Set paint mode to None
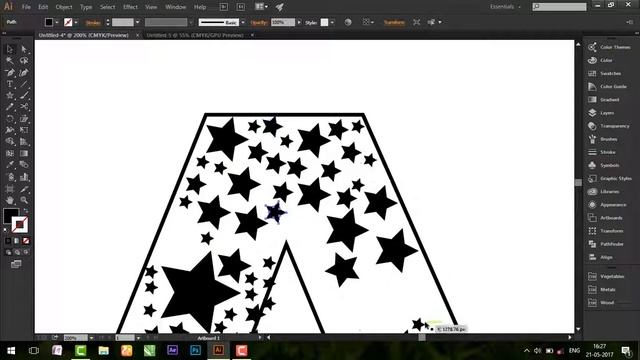The height and width of the screenshot is (360, 640). 26,241
